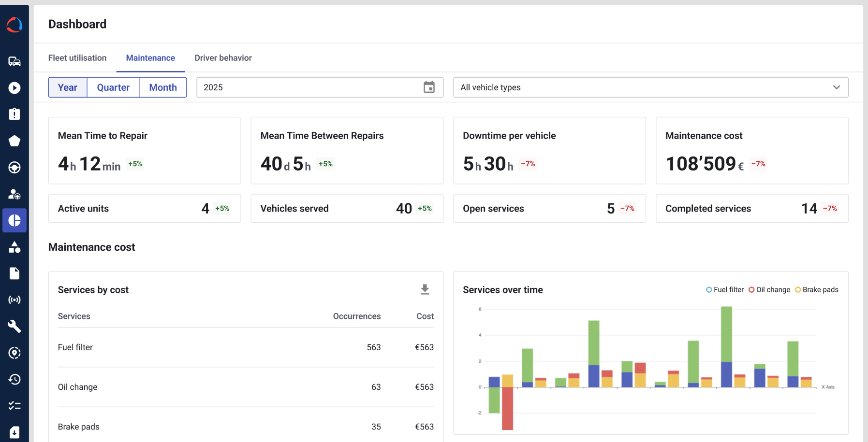
Task: Switch to the Driver behavior tab
Action: [223, 58]
